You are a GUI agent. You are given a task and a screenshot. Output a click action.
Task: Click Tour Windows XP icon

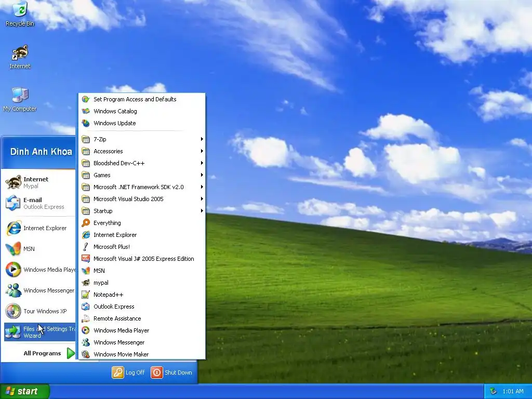(x=13, y=311)
